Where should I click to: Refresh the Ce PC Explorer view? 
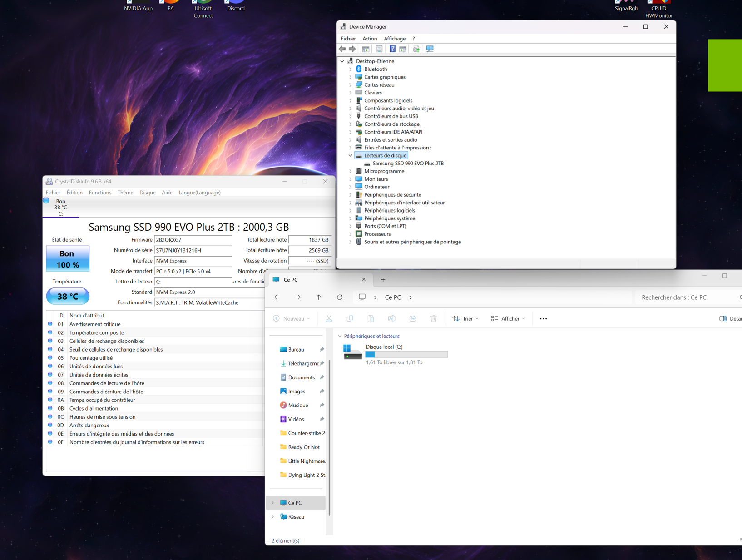[x=340, y=297]
